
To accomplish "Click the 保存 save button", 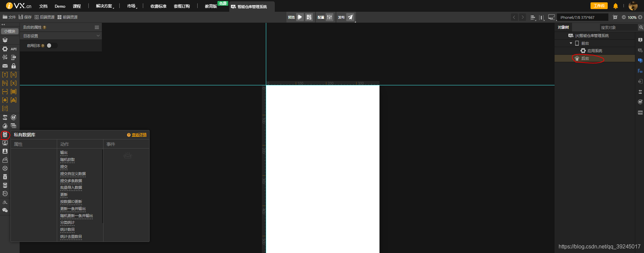I will point(25,17).
